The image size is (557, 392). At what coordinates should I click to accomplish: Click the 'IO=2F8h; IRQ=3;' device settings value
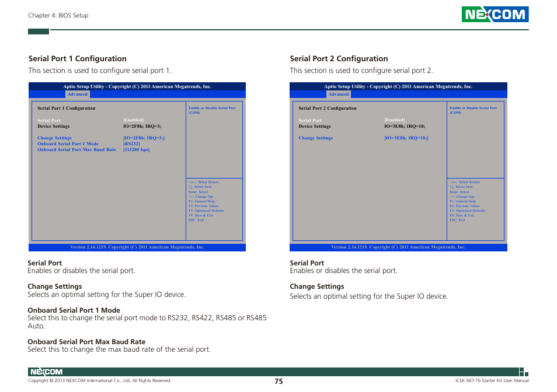[142, 126]
